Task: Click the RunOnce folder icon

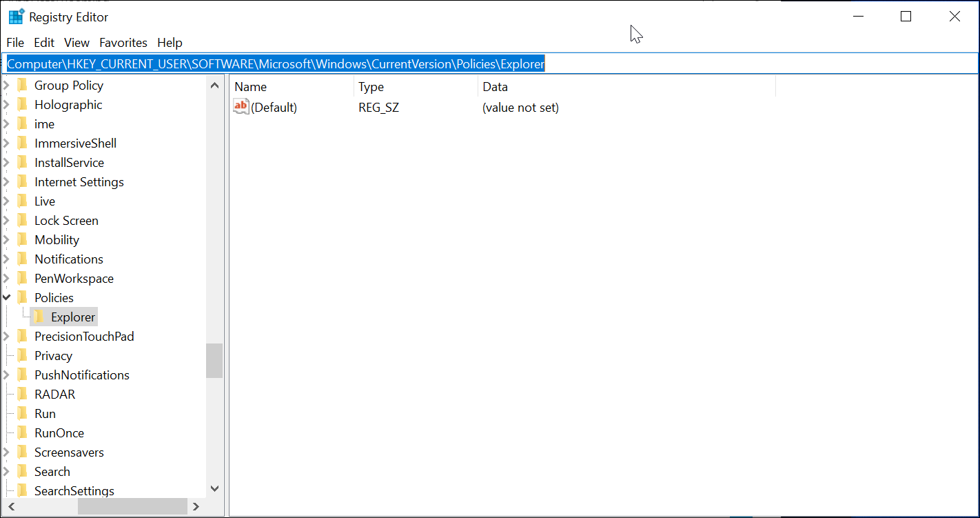Action: coord(23,433)
